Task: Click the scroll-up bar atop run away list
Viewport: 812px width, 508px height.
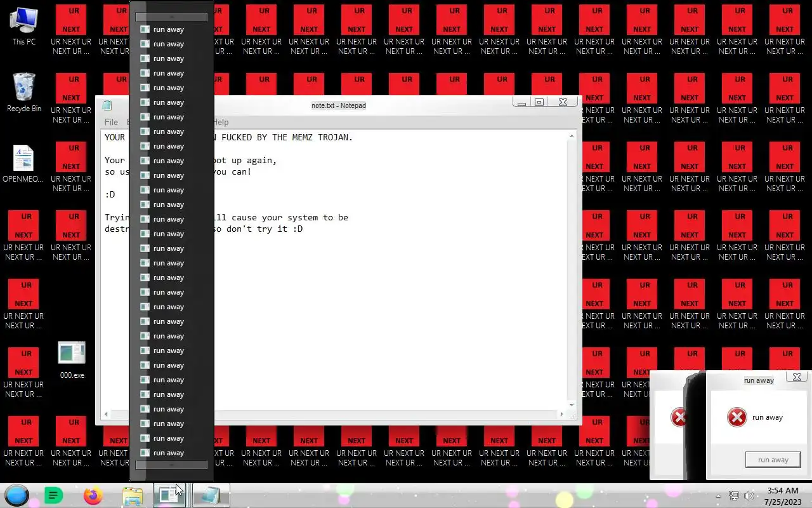Action: 171,17
